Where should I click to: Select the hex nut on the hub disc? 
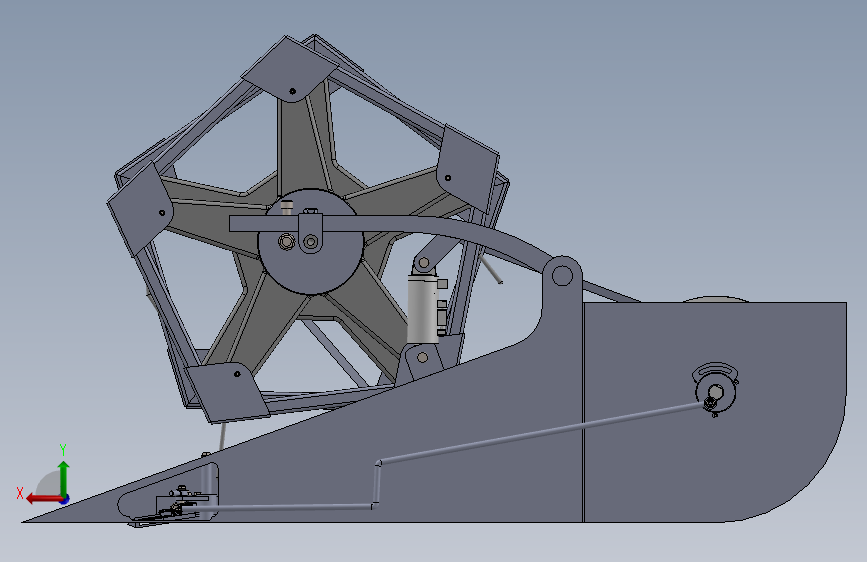tap(286, 242)
